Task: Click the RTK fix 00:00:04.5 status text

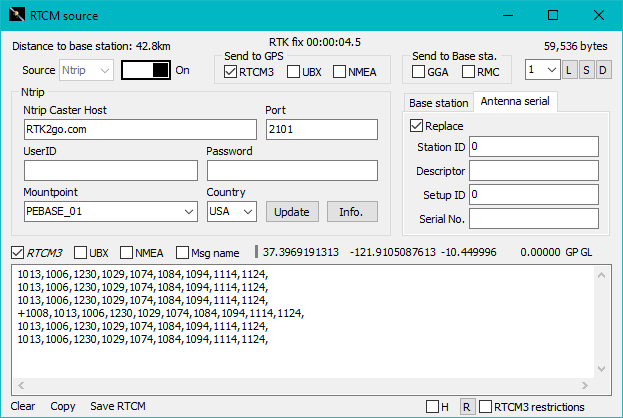Action: [315, 42]
